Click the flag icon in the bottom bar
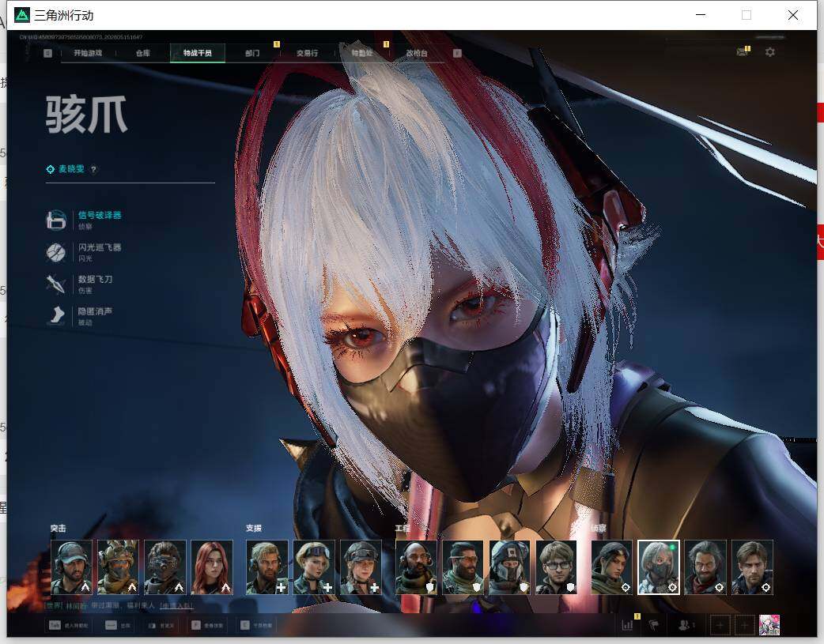The height and width of the screenshot is (644, 824). click(654, 625)
